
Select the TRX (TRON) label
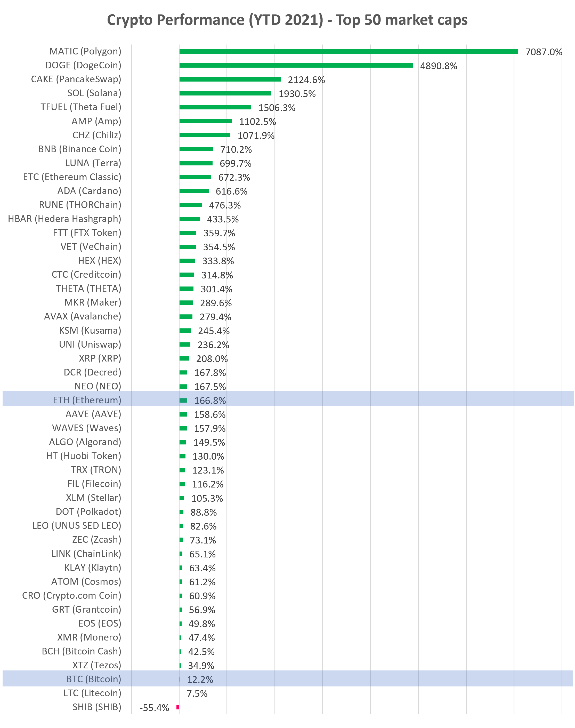point(96,470)
